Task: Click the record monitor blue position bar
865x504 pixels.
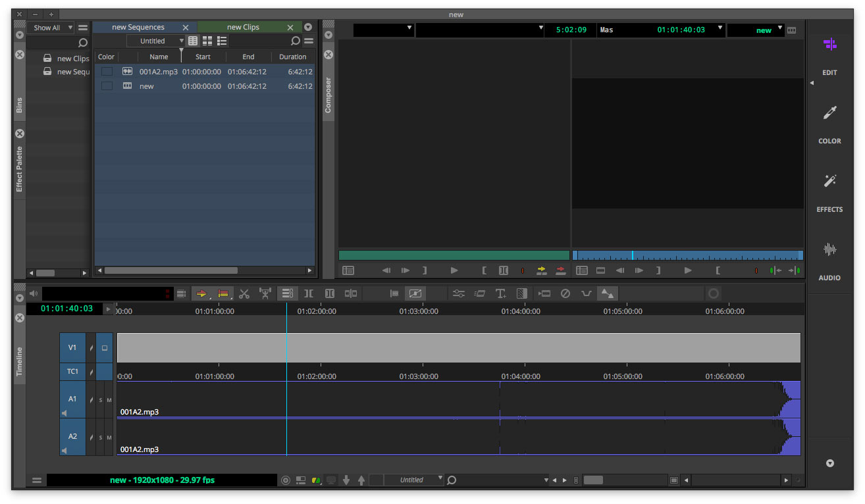Action: [688, 255]
